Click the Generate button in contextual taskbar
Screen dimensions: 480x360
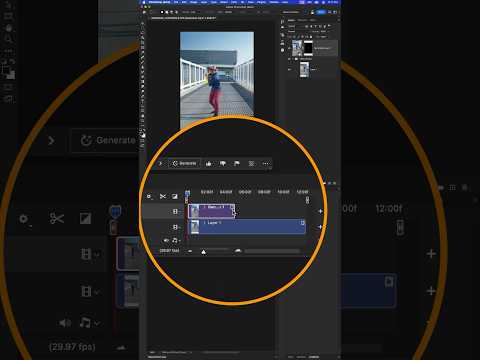[x=184, y=163]
